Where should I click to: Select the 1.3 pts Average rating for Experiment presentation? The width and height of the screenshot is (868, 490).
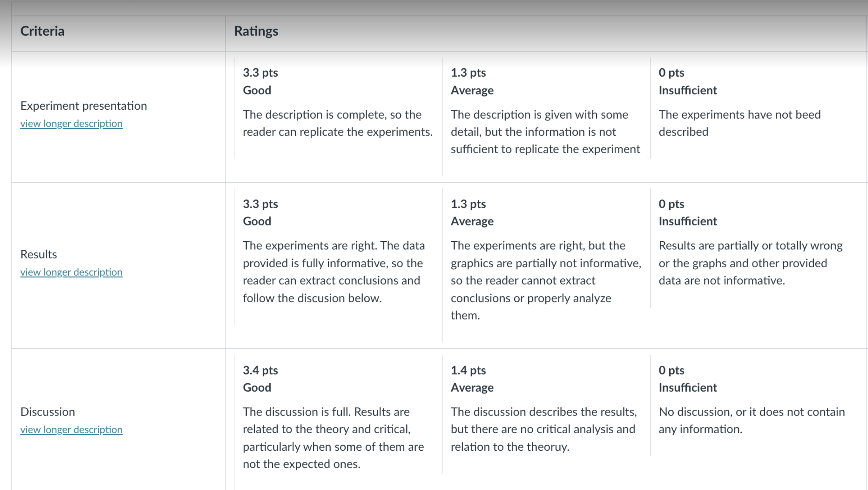[x=546, y=117]
